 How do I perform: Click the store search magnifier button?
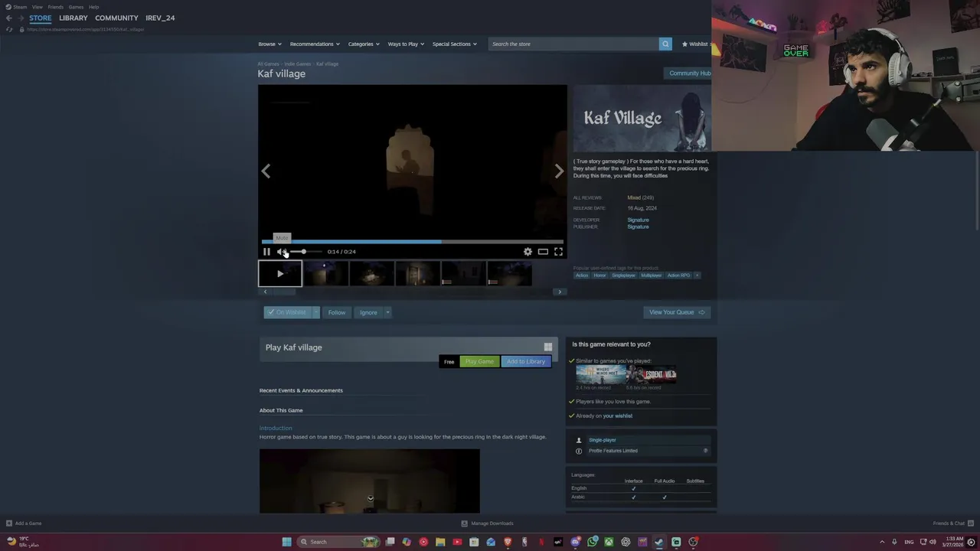(665, 44)
